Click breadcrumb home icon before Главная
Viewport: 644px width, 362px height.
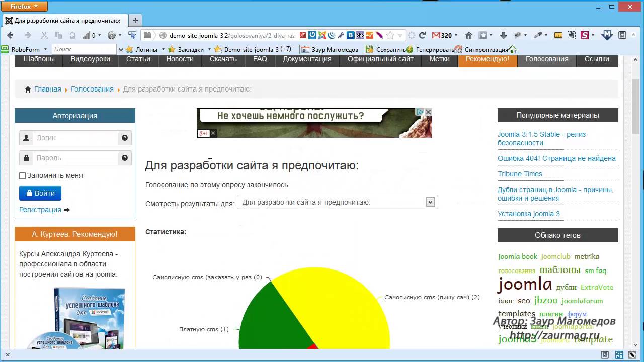(28, 89)
